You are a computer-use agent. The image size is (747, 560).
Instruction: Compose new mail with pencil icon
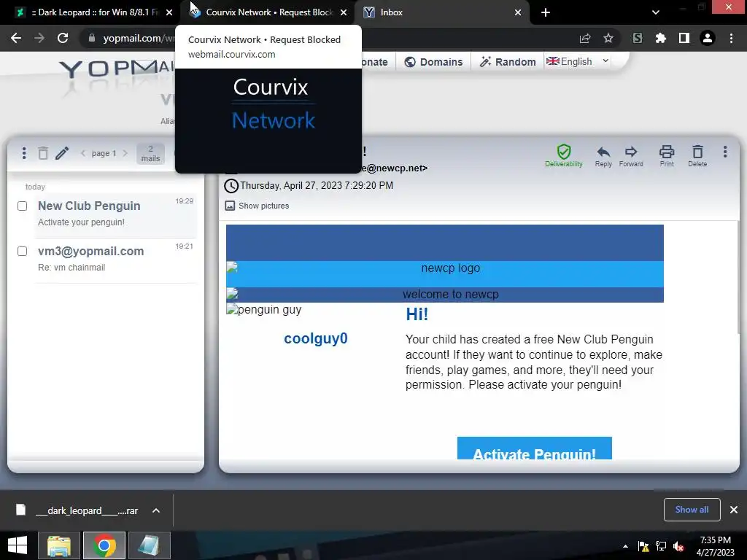[x=62, y=153]
